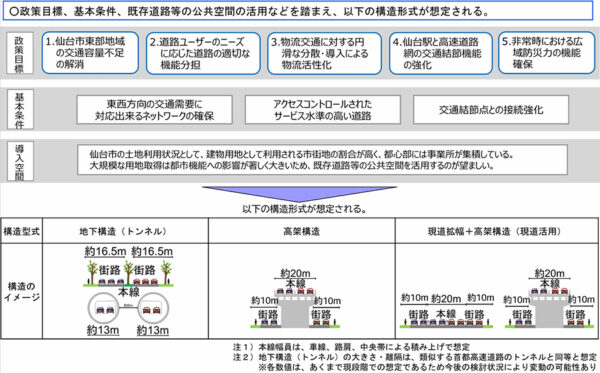Click the elevated structure pier illustration

pos(295,308)
